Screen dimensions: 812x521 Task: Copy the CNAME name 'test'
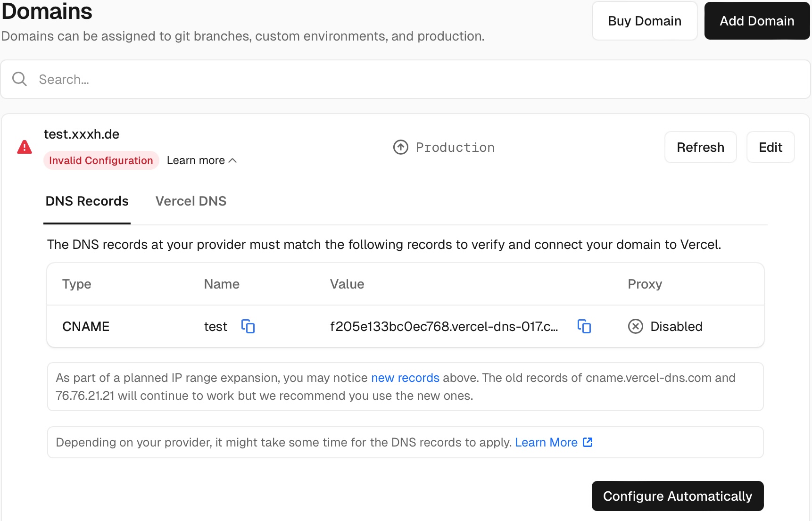[248, 326]
